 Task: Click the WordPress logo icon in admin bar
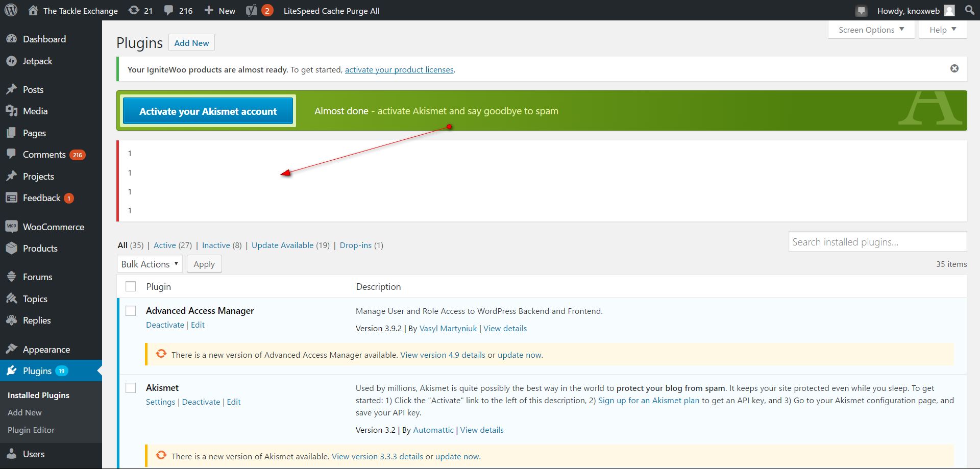pos(11,10)
